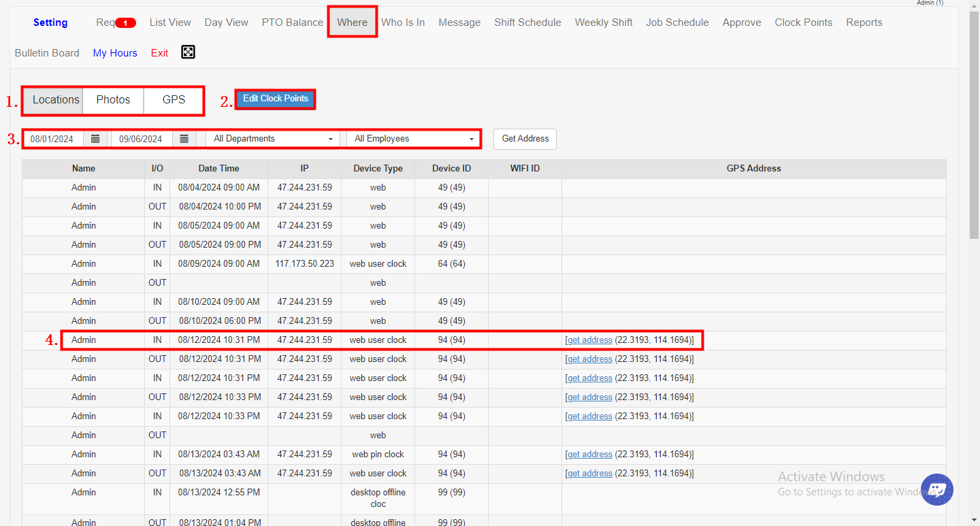The image size is (980, 526).
Task: Open the start date calendar picker
Action: point(95,139)
